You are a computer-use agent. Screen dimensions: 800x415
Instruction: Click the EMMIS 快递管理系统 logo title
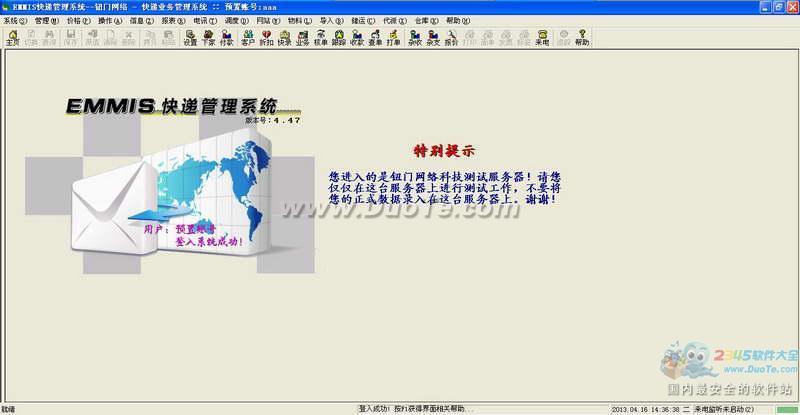tap(172, 106)
